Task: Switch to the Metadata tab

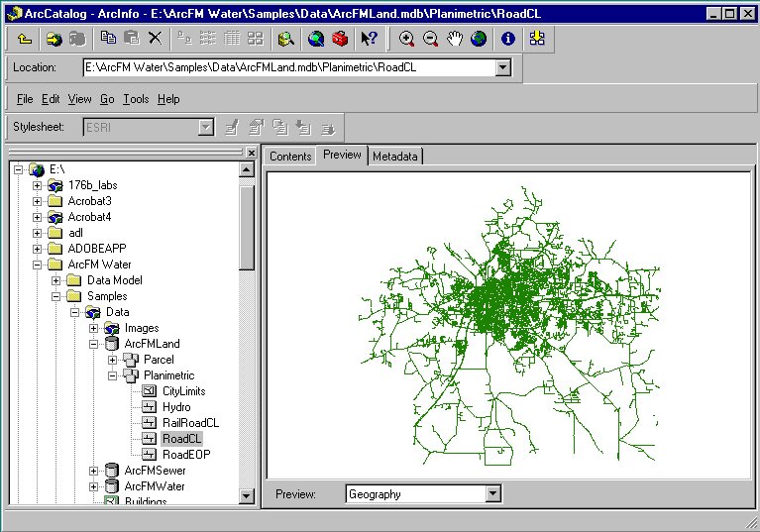Action: [395, 156]
